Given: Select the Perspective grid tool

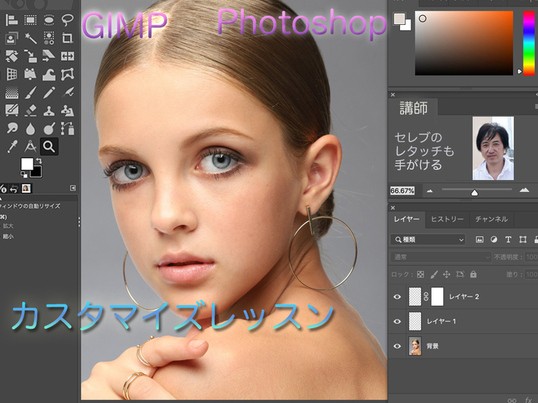Looking at the screenshot, I should [x=12, y=74].
